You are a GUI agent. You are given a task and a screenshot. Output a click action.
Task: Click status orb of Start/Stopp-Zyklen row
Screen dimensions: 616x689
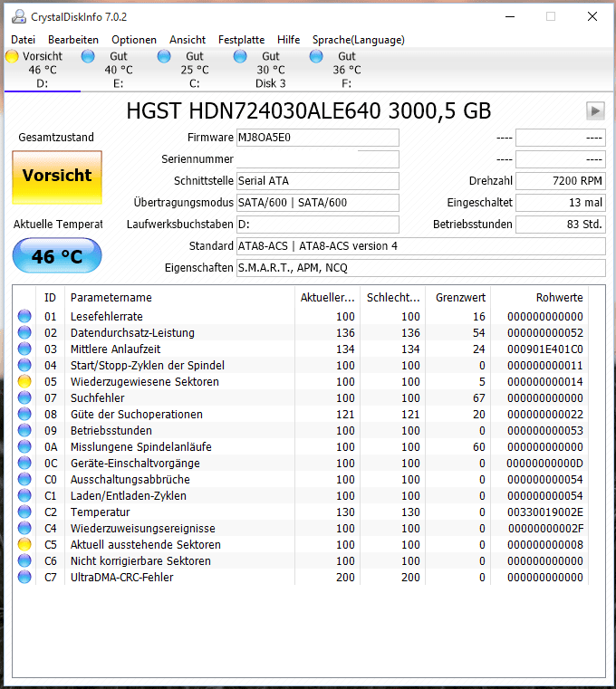pos(24,365)
